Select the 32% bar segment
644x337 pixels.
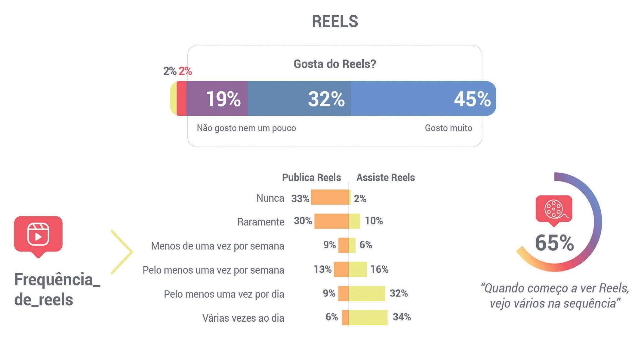(x=299, y=99)
